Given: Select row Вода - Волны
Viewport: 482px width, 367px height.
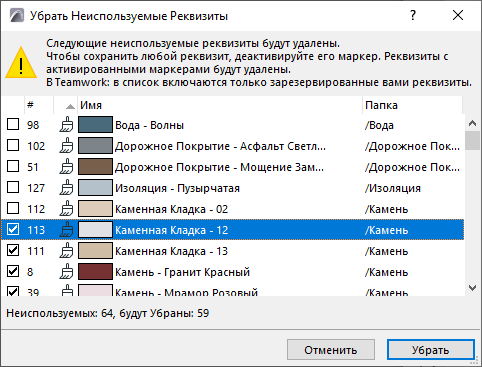Looking at the screenshot, I should pos(232,125).
